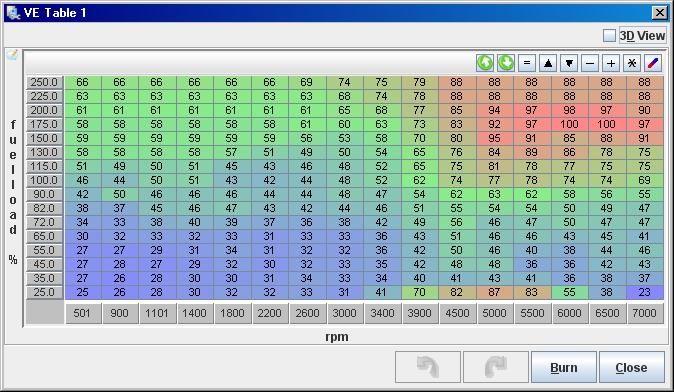Screen dimensions: 674x392
Task: Select the 250.0 fuel load row header
Action: 45,82
